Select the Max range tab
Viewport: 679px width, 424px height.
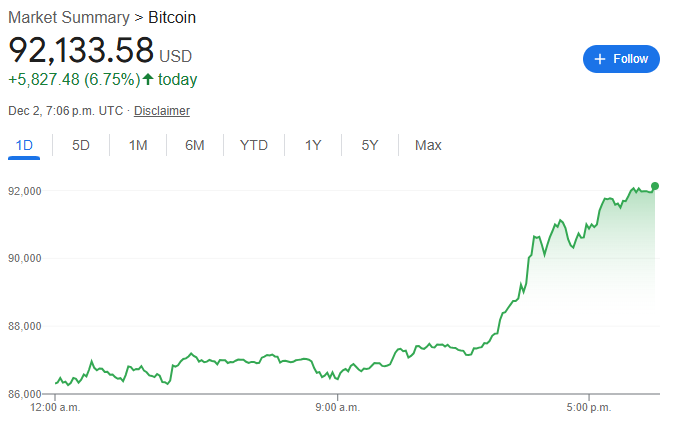click(x=428, y=145)
